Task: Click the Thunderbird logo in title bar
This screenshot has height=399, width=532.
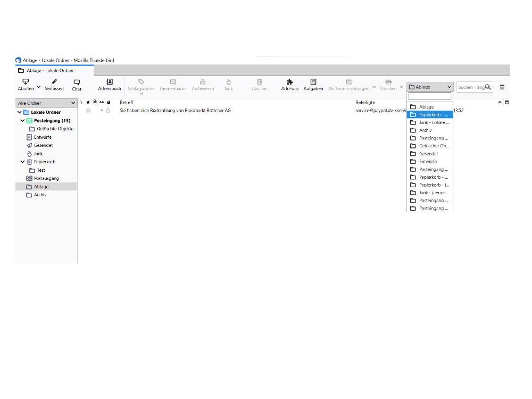Action: pyautogui.click(x=18, y=60)
